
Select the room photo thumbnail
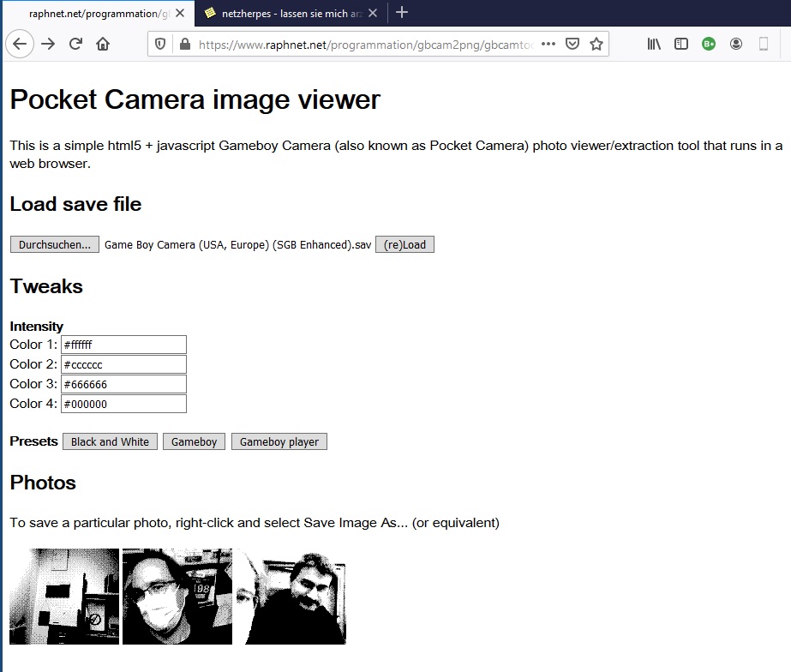64,597
